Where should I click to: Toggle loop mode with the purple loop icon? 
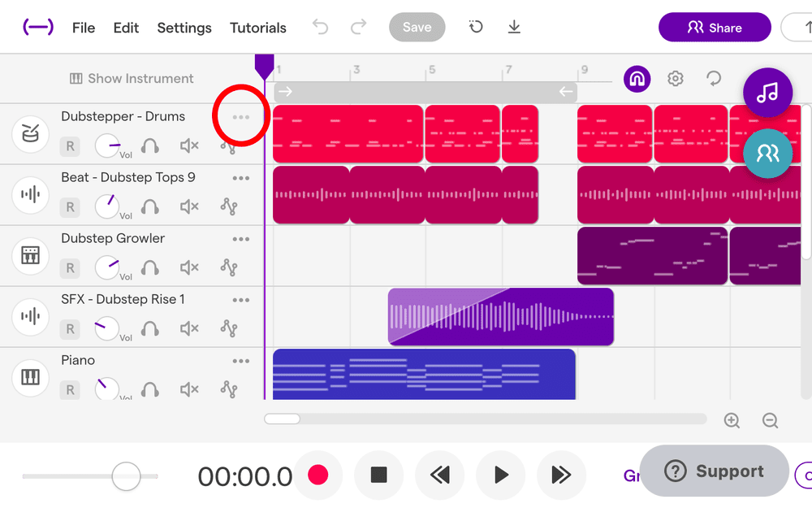pyautogui.click(x=637, y=78)
